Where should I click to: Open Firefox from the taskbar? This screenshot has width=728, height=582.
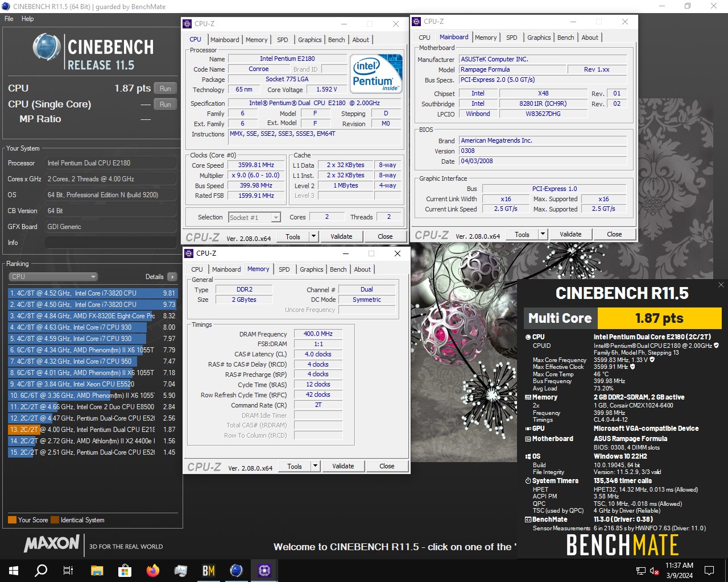click(x=152, y=570)
